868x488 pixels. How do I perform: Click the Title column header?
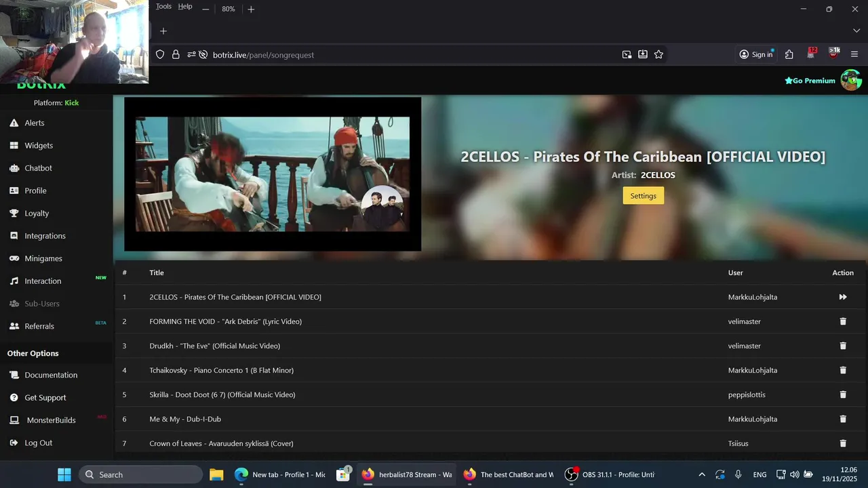point(157,272)
